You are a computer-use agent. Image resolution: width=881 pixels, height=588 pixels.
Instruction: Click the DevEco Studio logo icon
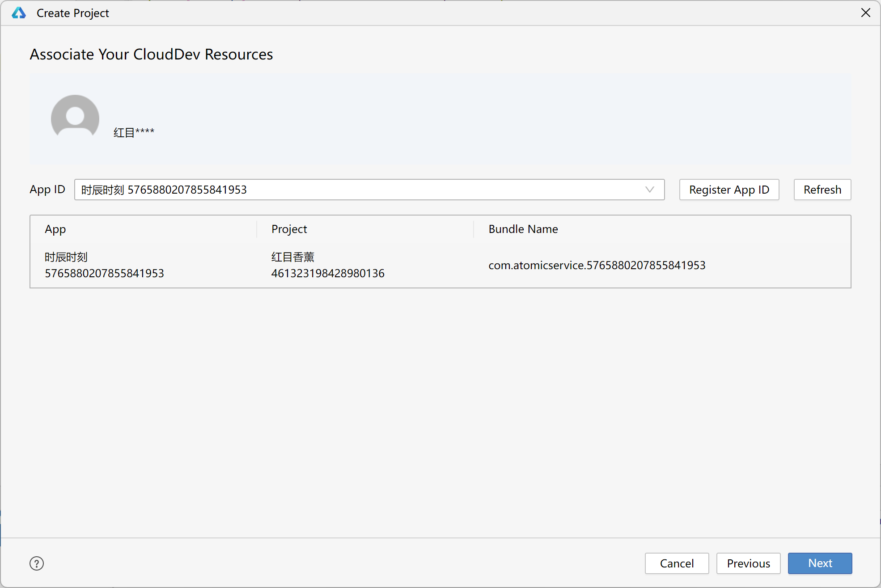[19, 13]
